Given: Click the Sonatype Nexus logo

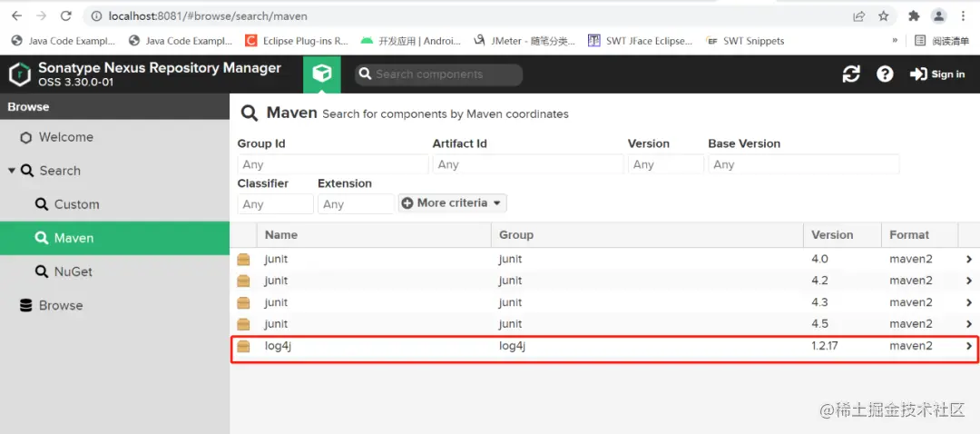Looking at the screenshot, I should point(19,74).
